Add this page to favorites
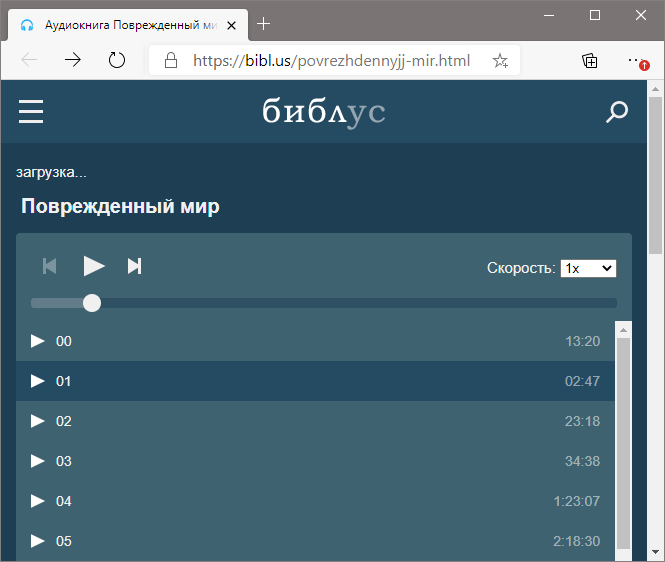 coord(500,61)
